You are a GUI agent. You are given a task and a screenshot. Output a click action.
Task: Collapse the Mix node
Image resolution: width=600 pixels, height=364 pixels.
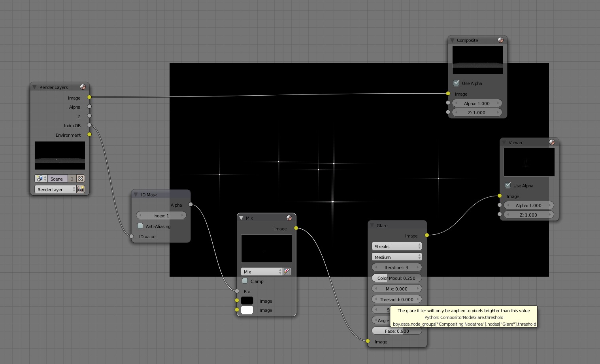[x=241, y=218]
